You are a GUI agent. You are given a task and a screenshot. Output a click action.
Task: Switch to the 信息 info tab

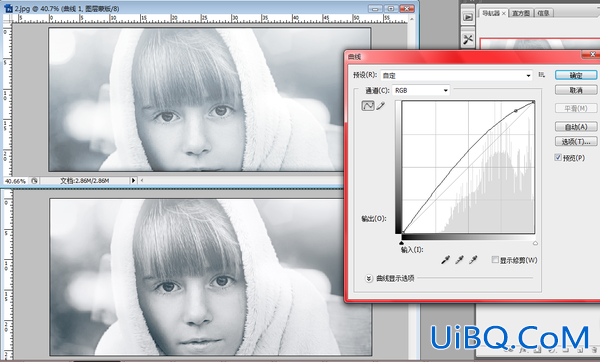point(543,13)
